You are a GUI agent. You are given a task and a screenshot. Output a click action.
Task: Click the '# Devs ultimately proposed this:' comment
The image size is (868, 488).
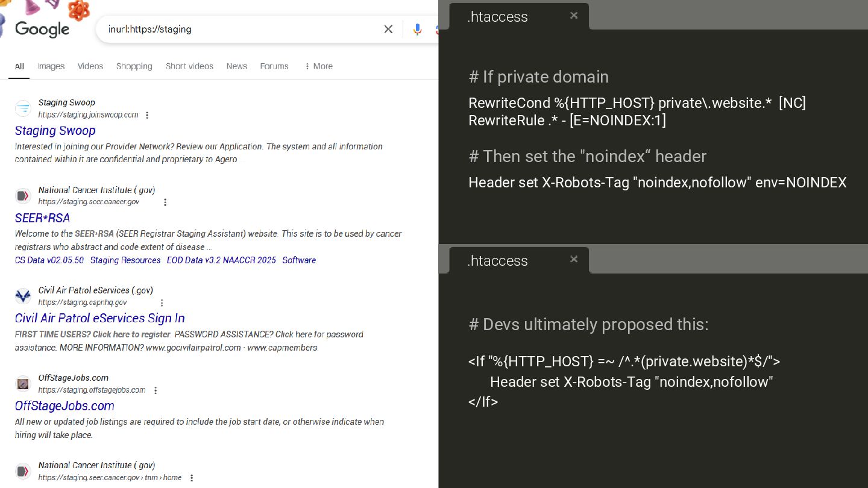[x=588, y=325]
